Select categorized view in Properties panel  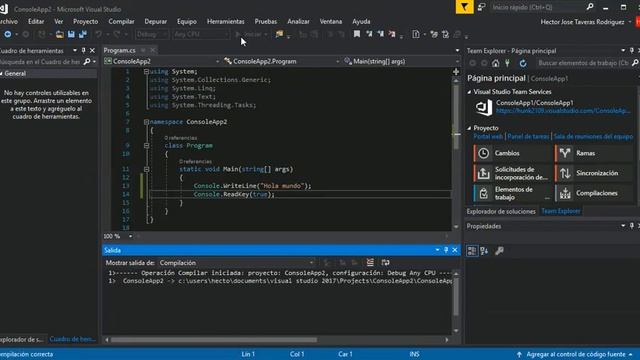(472, 251)
